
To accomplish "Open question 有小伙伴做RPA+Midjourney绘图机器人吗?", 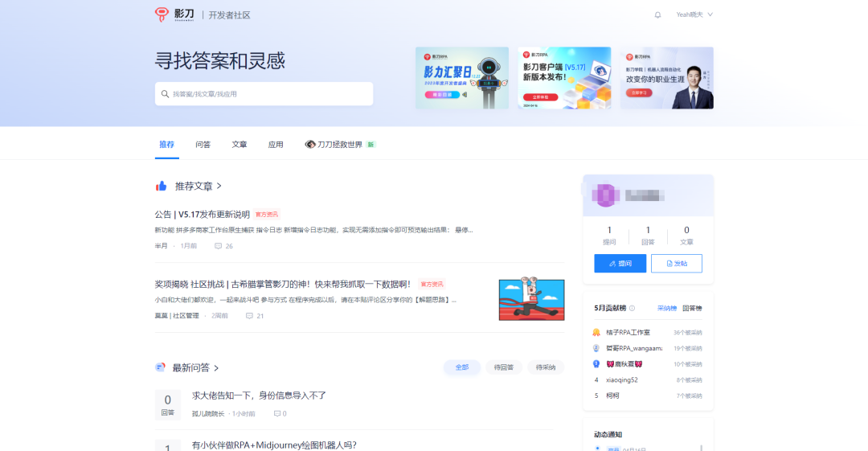I will (275, 445).
